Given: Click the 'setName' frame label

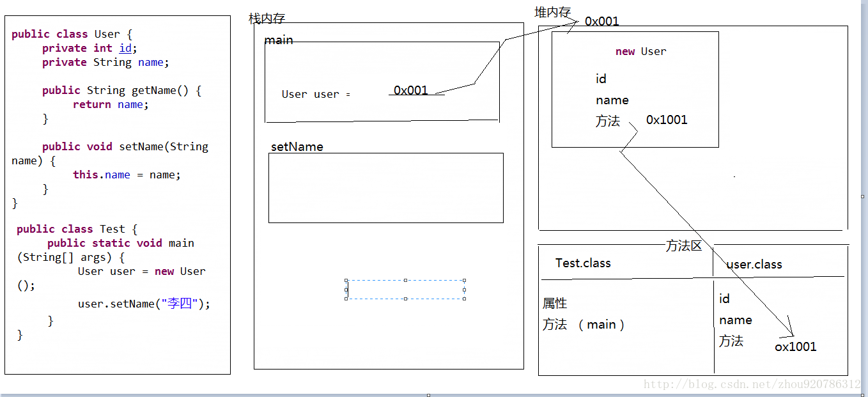Looking at the screenshot, I should 297,146.
